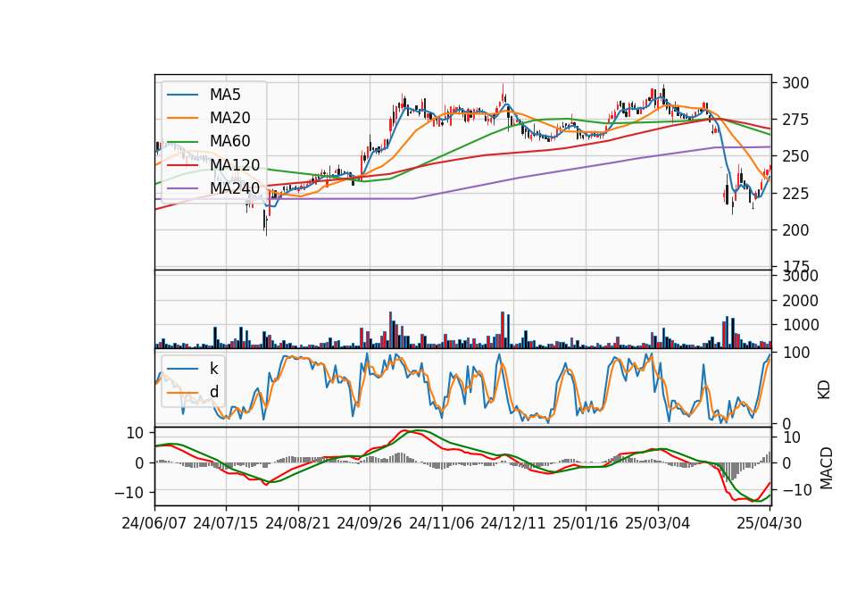Click the MA240 legend label
The width and height of the screenshot is (857, 616).
point(235,188)
